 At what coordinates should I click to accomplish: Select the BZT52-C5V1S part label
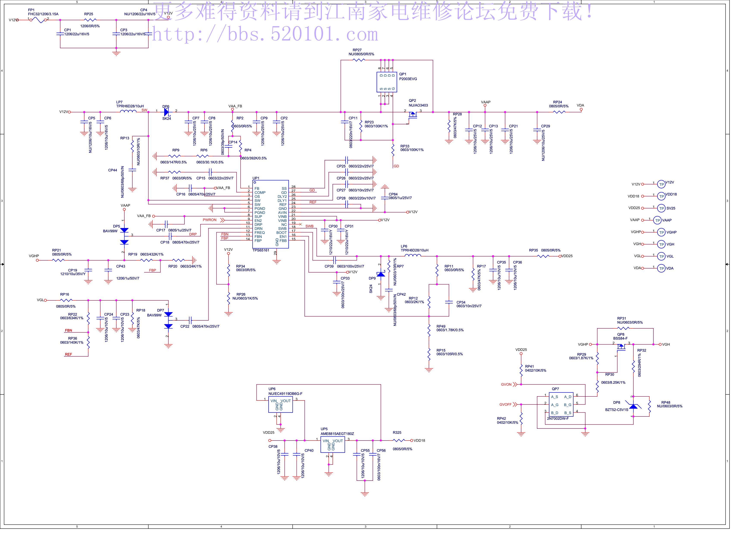(x=617, y=410)
